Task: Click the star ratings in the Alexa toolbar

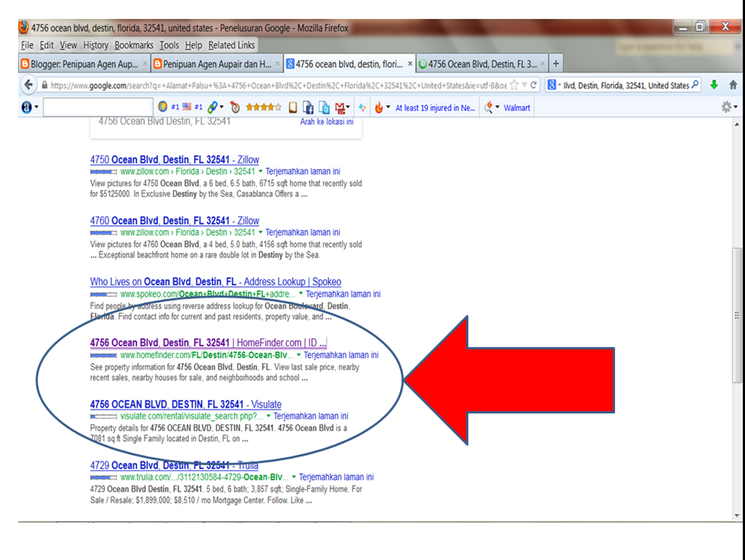Action: click(x=264, y=107)
